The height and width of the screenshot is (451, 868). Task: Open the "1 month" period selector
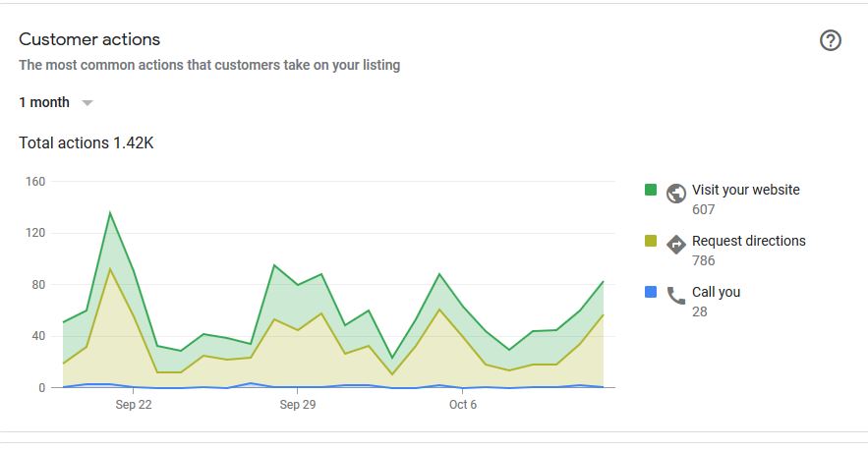pyautogui.click(x=44, y=102)
